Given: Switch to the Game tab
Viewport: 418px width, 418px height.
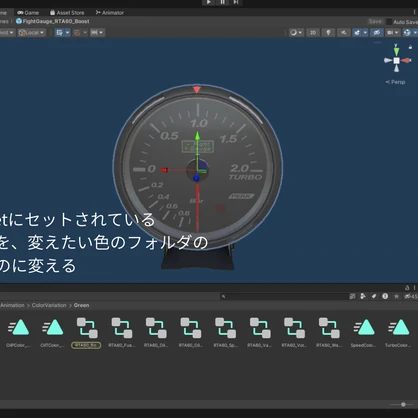Looking at the screenshot, I should 28,13.
